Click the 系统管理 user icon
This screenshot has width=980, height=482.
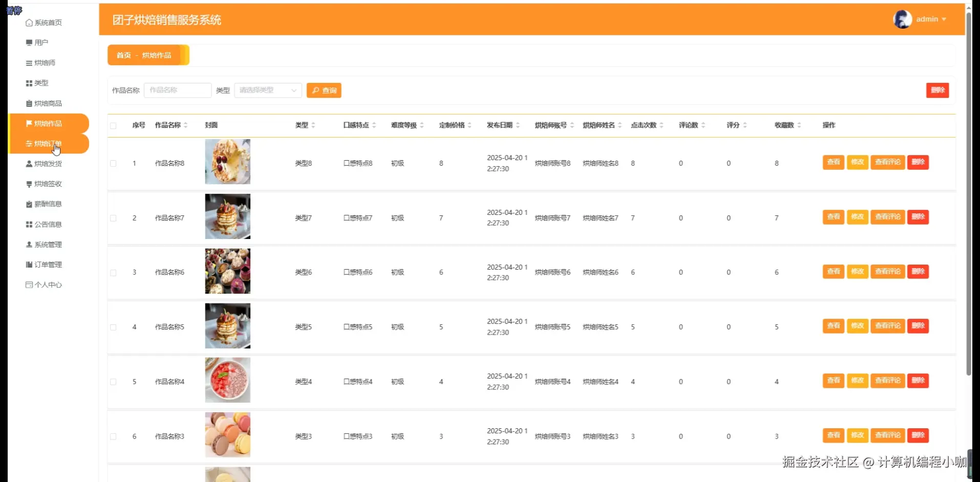[29, 245]
